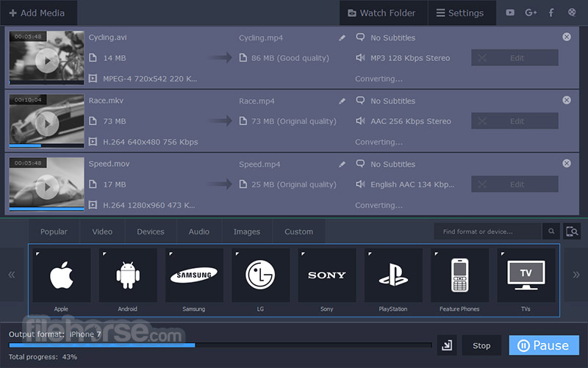Pick the PlayStation preset tile

click(393, 275)
